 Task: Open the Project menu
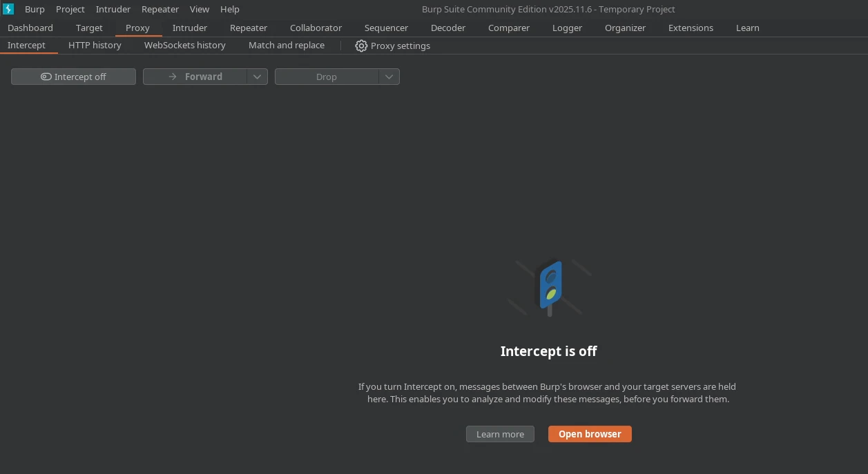(70, 9)
